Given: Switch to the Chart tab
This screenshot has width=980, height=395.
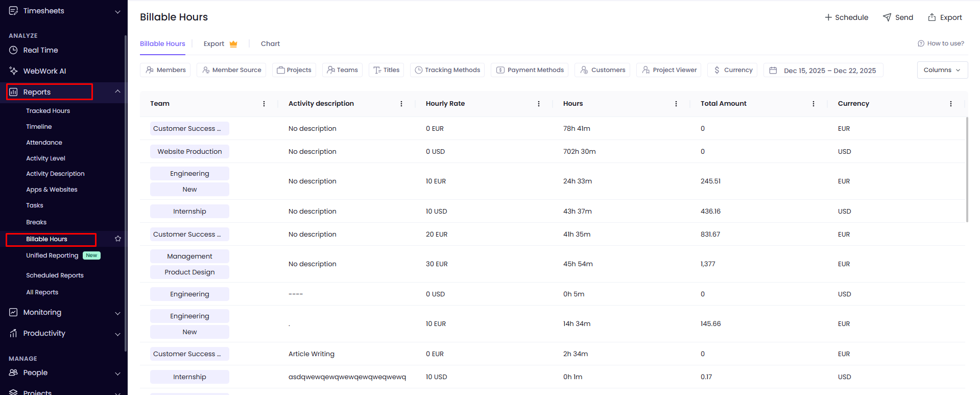Looking at the screenshot, I should pyautogui.click(x=270, y=44).
